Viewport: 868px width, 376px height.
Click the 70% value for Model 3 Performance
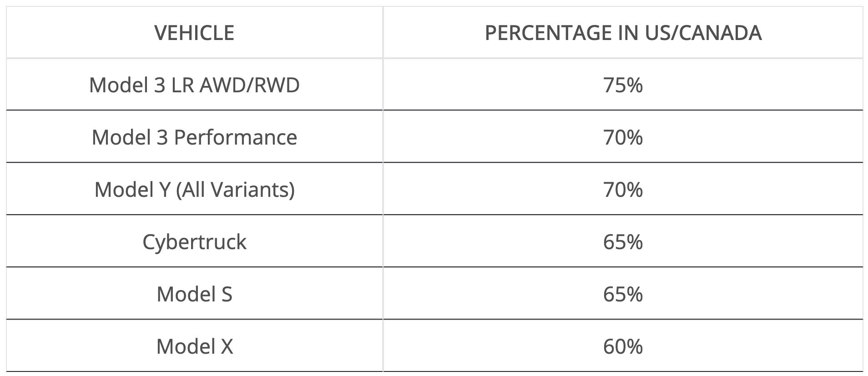pos(623,137)
